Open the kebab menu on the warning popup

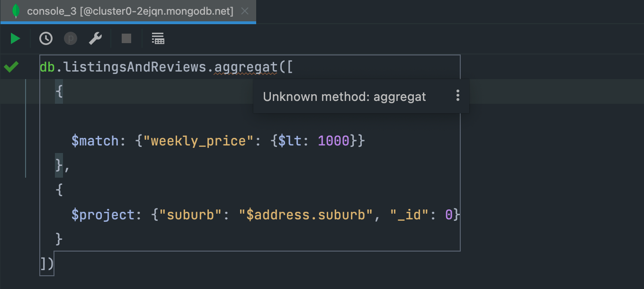pos(457,96)
